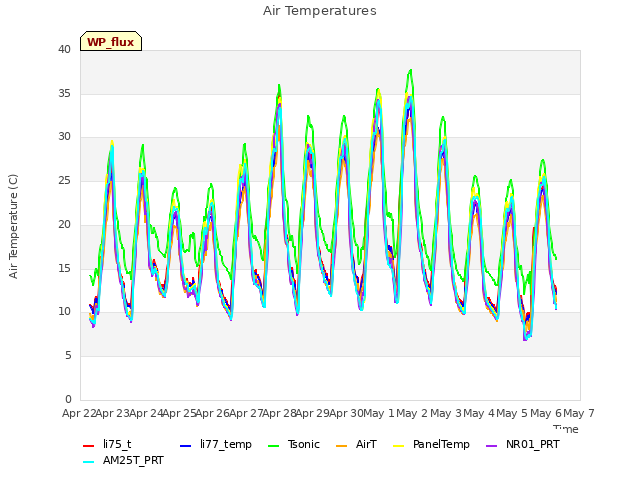This screenshot has height=480, width=640.
Task: Click the 10 y-axis tick label
Action: (64, 312)
